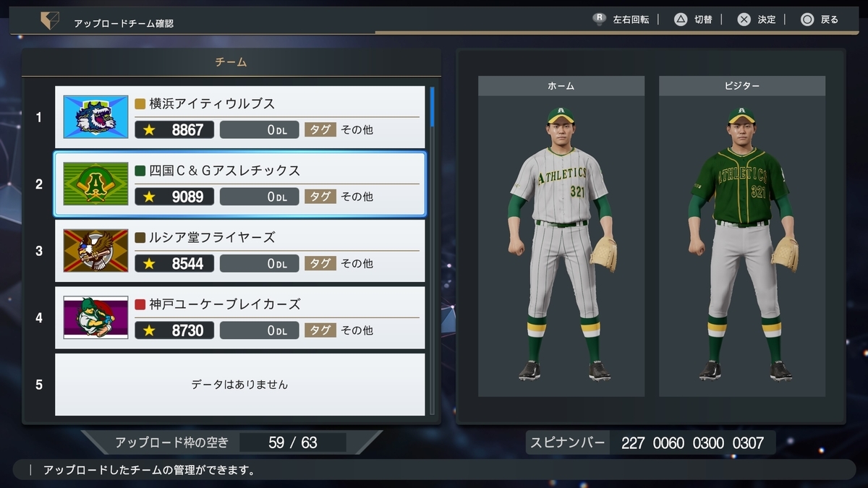This screenshot has height=488, width=868.
Task: Select the ホーム uniform tab
Action: 561,86
